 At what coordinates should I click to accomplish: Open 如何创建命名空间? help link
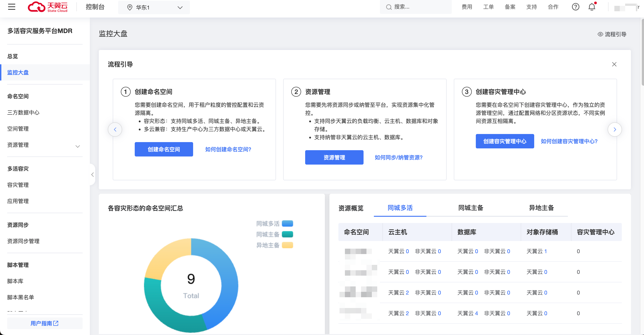(228, 149)
